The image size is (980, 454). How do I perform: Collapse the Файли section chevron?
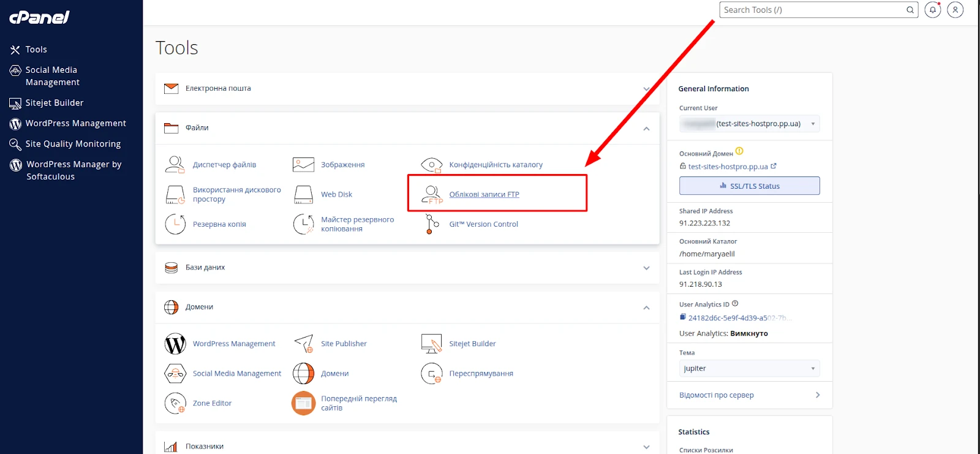click(646, 129)
